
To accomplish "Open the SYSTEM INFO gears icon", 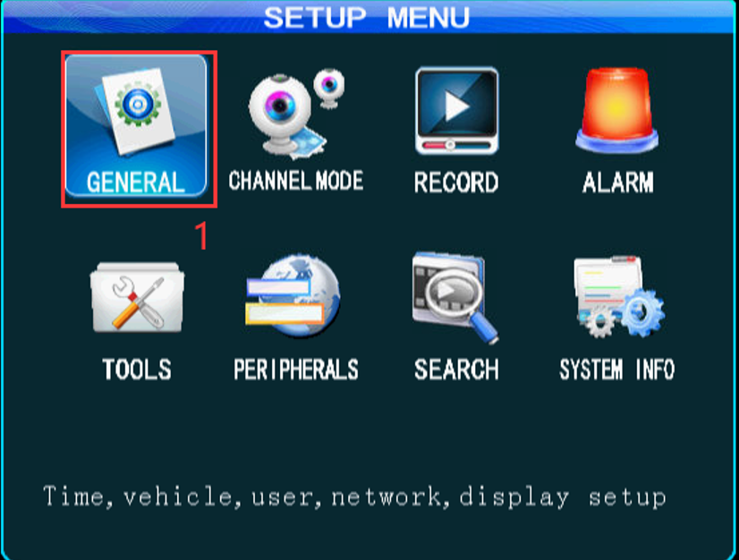I will (619, 297).
